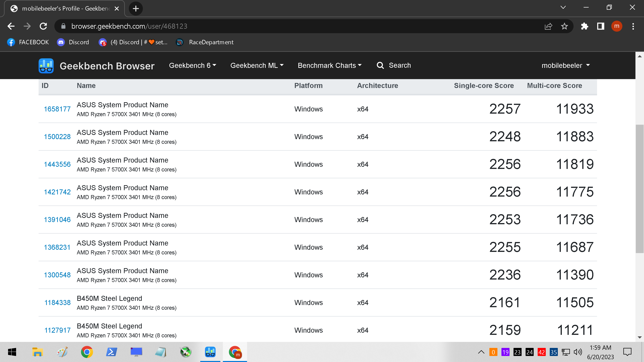The width and height of the screenshot is (644, 362).
Task: Open the browser Extensions puzzle icon
Action: 585,26
